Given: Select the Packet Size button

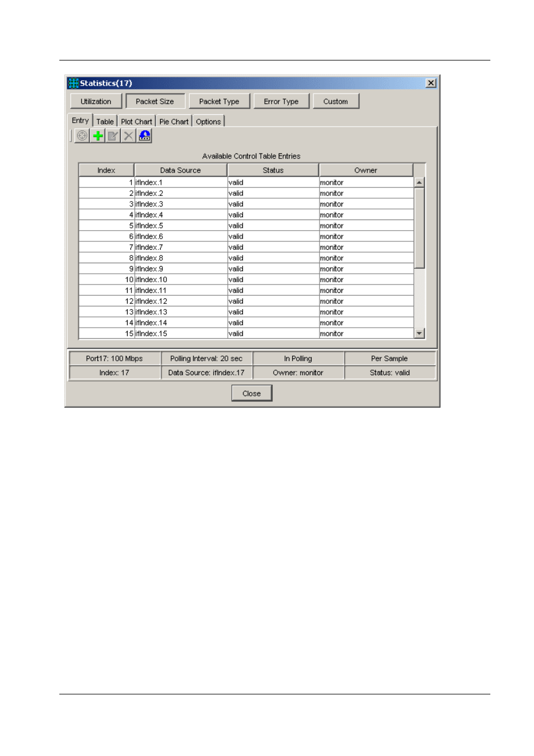Looking at the screenshot, I should [155, 101].
